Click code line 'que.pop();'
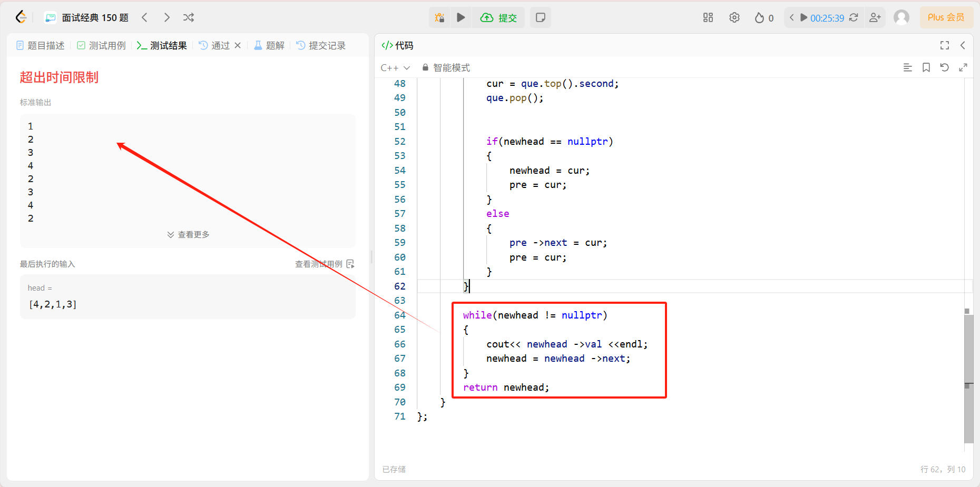This screenshot has height=487, width=980. pos(515,98)
